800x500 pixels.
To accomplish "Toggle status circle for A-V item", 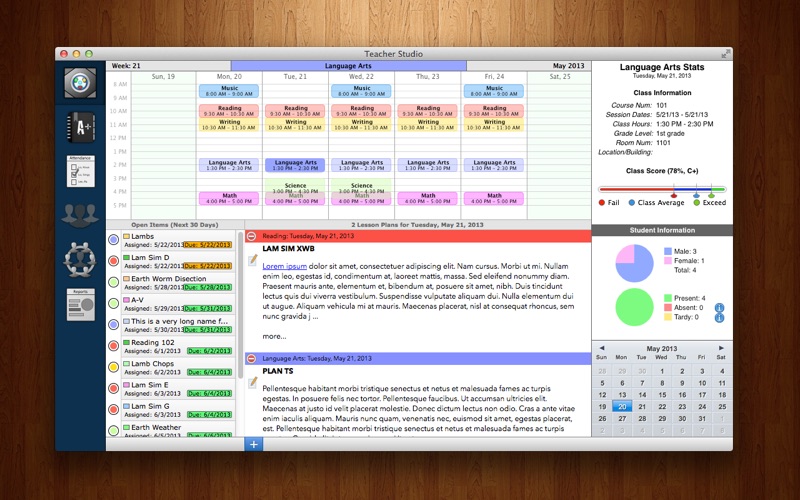I will coord(114,304).
